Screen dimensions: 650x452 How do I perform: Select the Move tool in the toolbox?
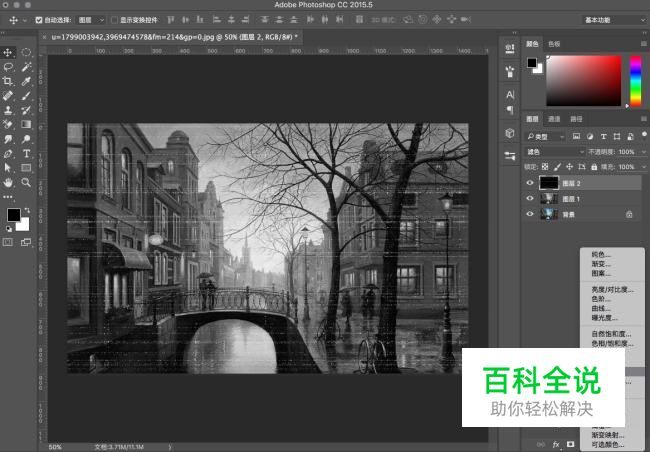7,52
